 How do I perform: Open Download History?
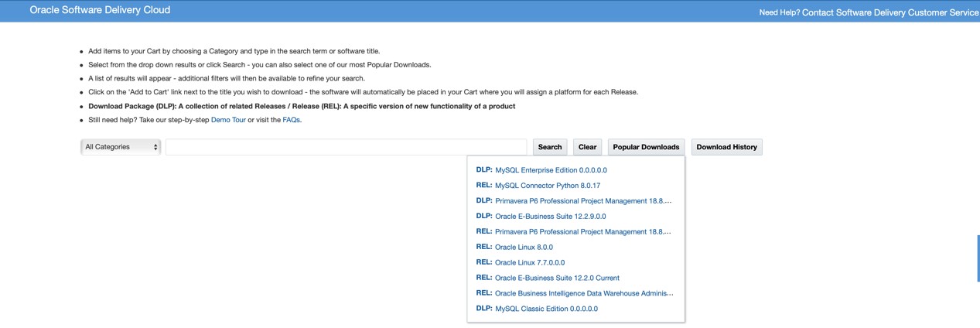click(x=726, y=147)
